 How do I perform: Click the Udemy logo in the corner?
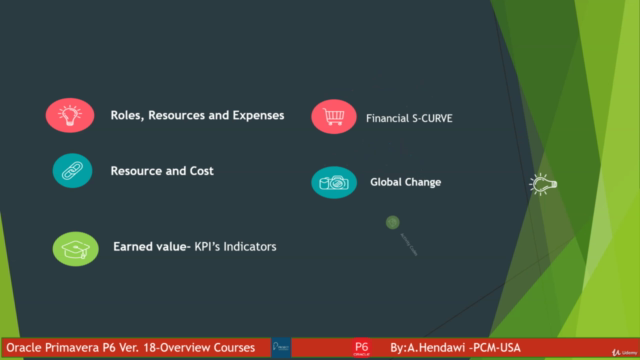coord(624,352)
